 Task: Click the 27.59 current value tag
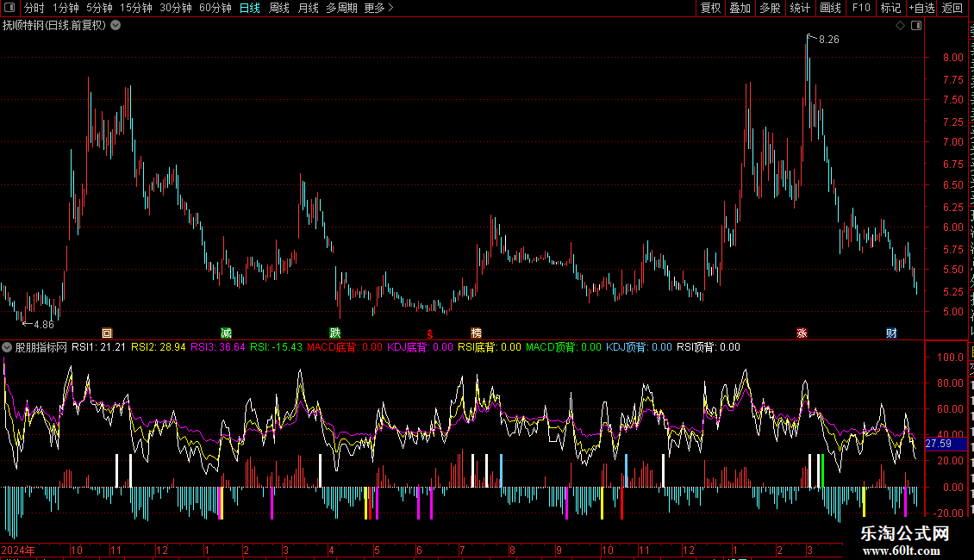[x=946, y=444]
